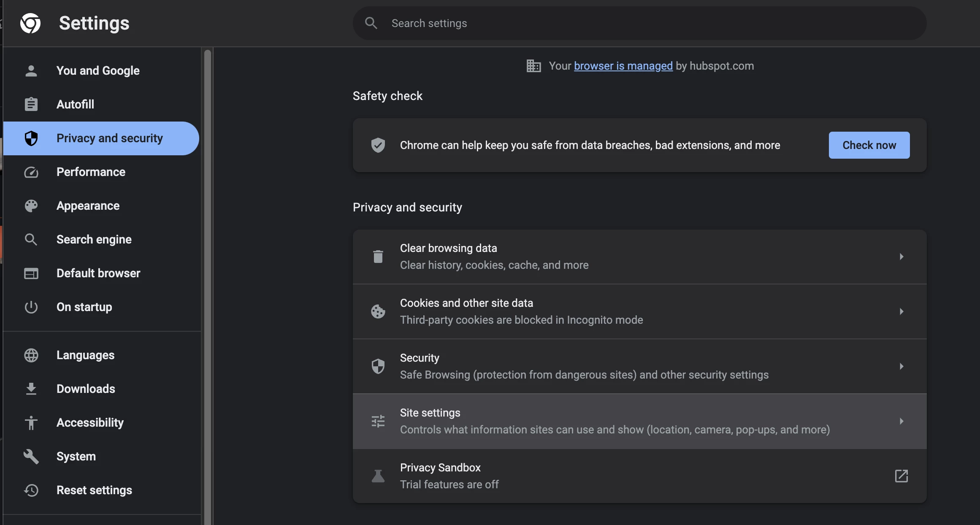Expand Clear browsing data arrow
The height and width of the screenshot is (525, 980).
(x=901, y=257)
